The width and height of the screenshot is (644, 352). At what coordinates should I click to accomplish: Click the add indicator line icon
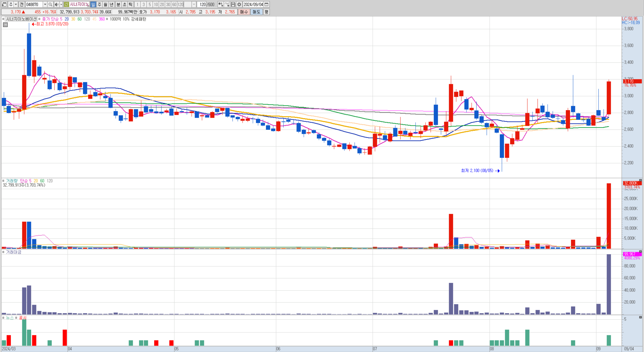pyautogui.click(x=227, y=5)
